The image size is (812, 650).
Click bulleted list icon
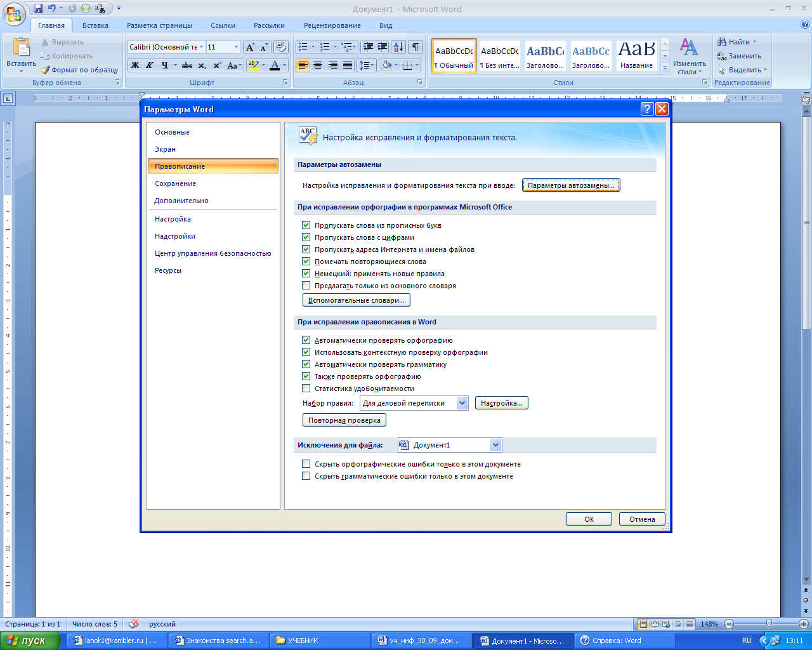(303, 47)
